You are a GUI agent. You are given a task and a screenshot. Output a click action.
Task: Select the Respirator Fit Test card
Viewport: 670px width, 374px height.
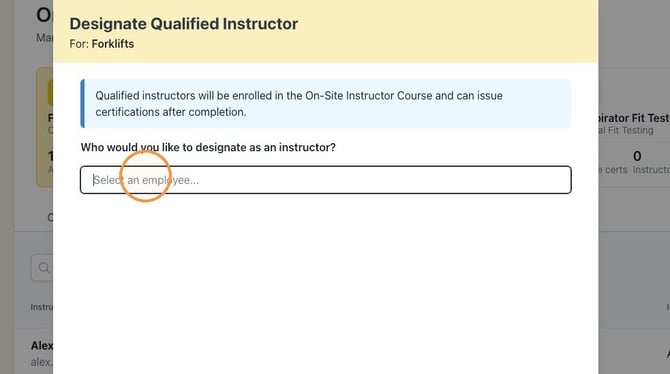coord(634,127)
